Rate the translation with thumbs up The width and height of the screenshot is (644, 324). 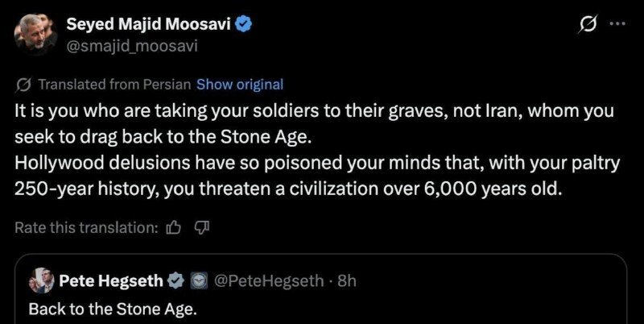[x=173, y=228]
